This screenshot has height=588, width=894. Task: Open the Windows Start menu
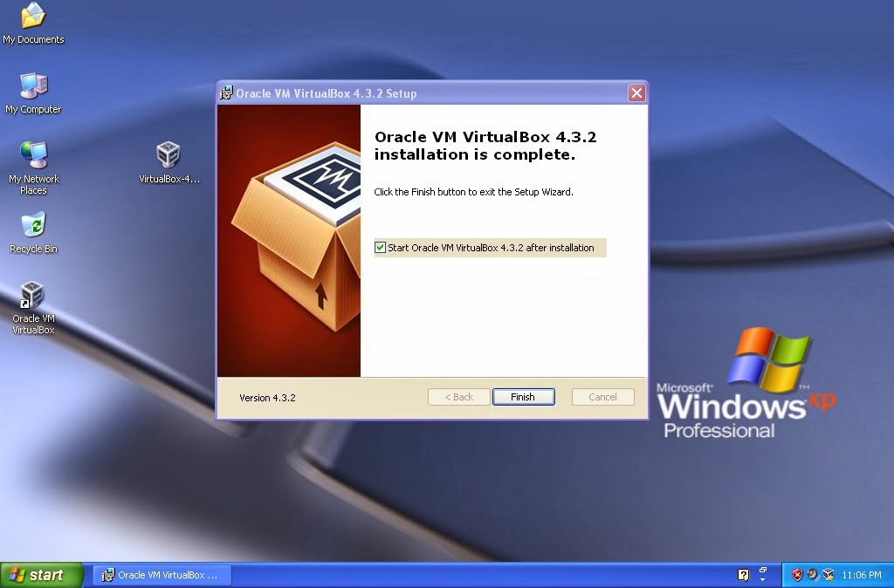(42, 575)
